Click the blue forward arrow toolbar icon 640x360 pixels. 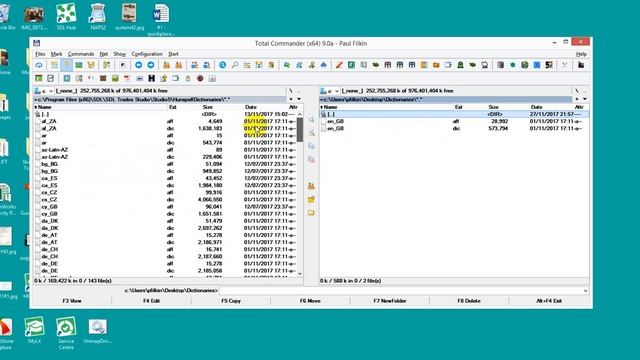pyautogui.click(x=151, y=65)
